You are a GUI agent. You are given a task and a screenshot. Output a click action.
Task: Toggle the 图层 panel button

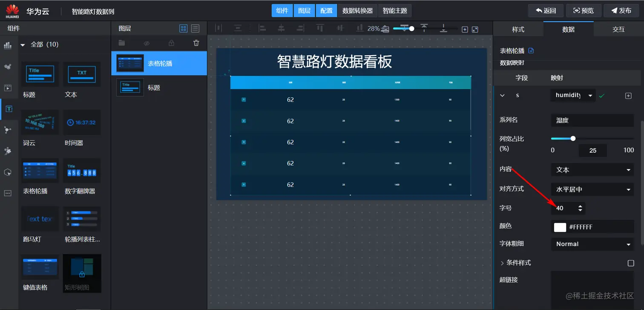tap(304, 11)
